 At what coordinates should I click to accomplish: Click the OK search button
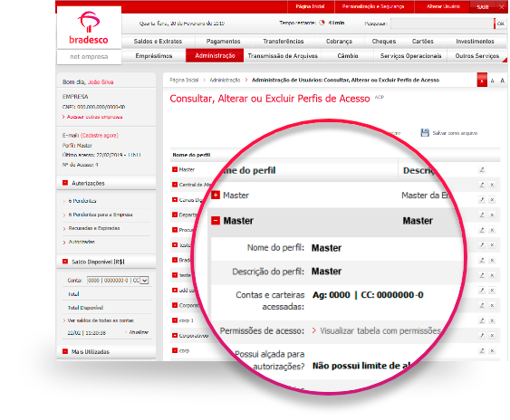tap(500, 24)
